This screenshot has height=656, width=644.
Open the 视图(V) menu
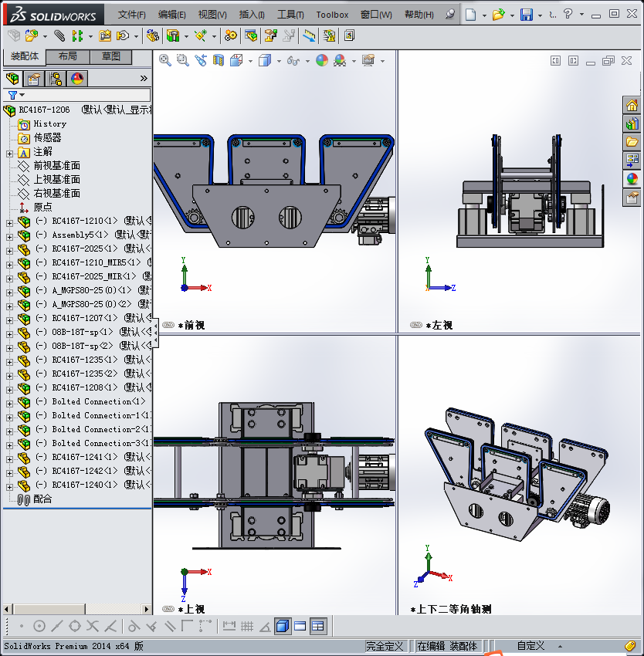[x=212, y=15]
